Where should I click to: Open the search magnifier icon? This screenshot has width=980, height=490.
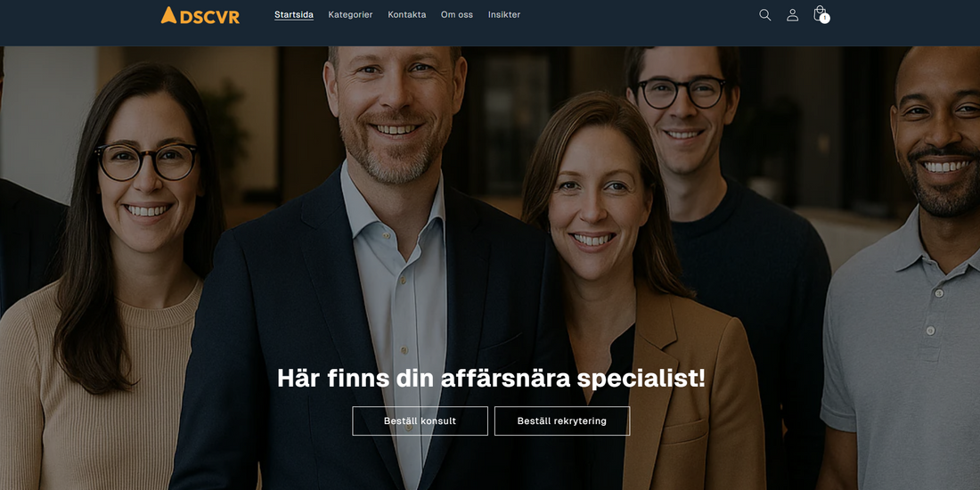click(764, 15)
